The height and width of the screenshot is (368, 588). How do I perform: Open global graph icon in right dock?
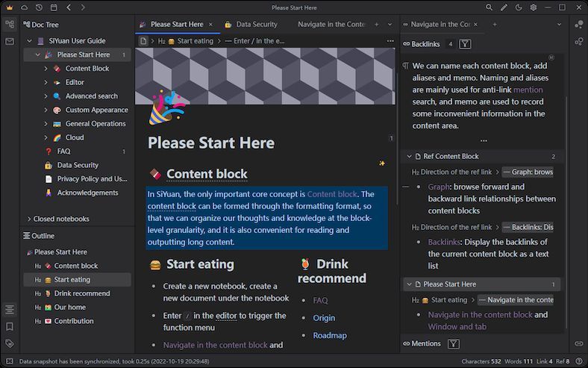point(578,25)
